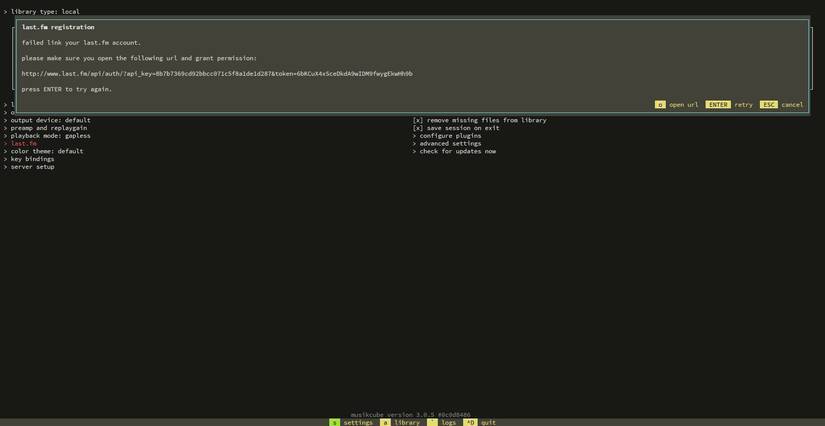Change output device: default setting
The height and width of the screenshot is (426, 825).
tap(47, 120)
